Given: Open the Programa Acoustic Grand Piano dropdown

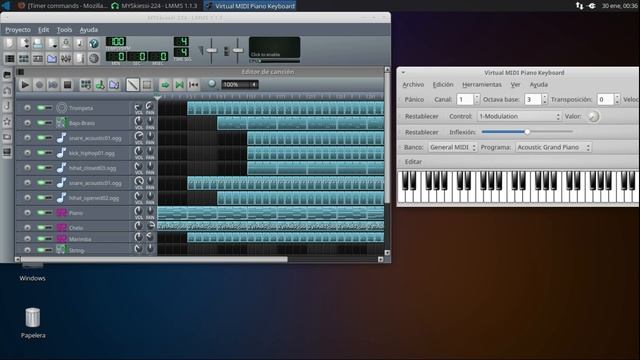Looking at the screenshot, I should click(553, 147).
